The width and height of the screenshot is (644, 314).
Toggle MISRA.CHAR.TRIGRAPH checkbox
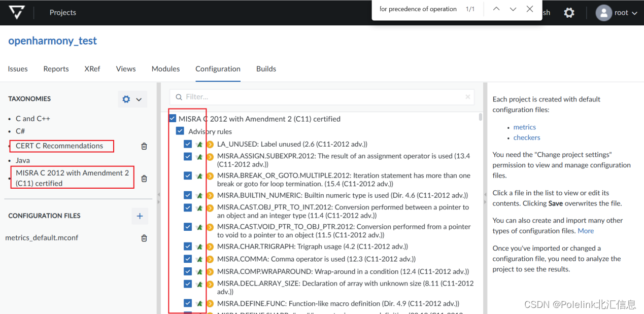tap(188, 247)
